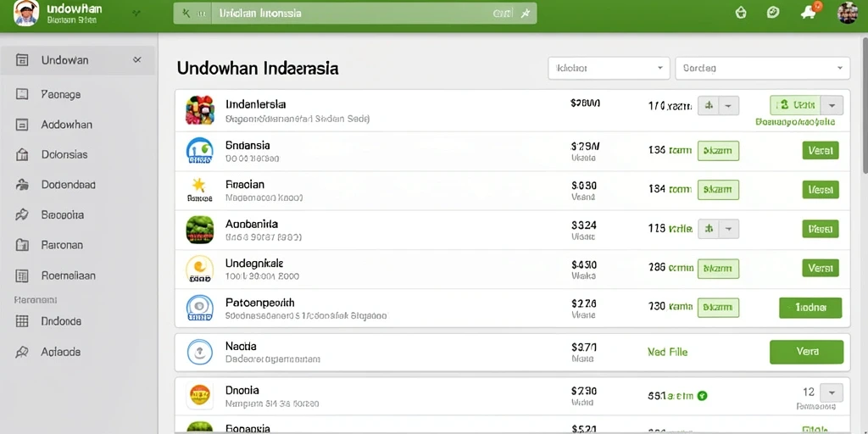Click the Adowhan sidebar icon
The height and width of the screenshot is (434, 868).
pos(22,125)
